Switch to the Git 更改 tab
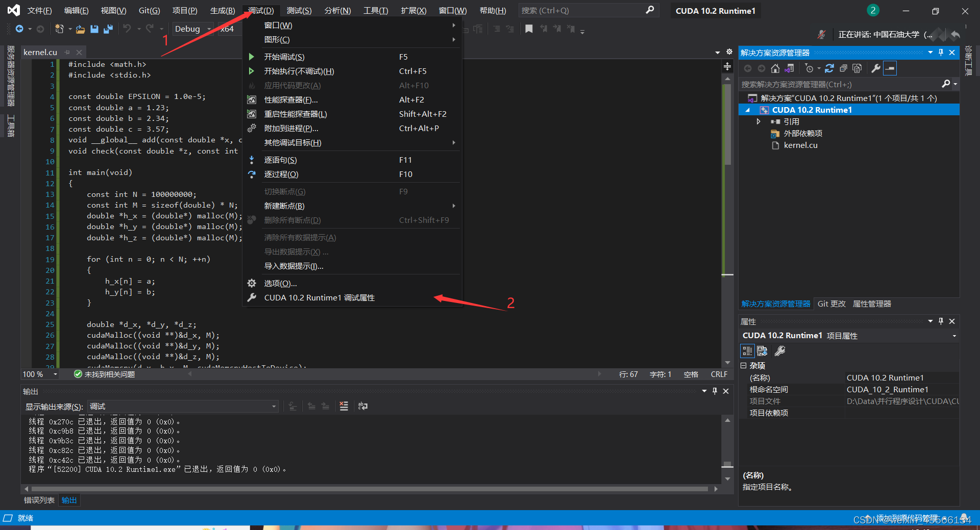This screenshot has height=530, width=980. click(831, 304)
